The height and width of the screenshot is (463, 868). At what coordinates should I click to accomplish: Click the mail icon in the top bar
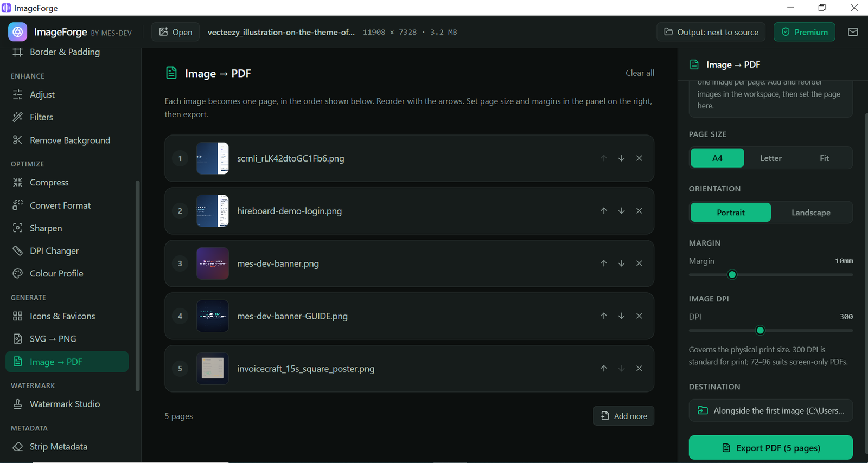(x=853, y=32)
